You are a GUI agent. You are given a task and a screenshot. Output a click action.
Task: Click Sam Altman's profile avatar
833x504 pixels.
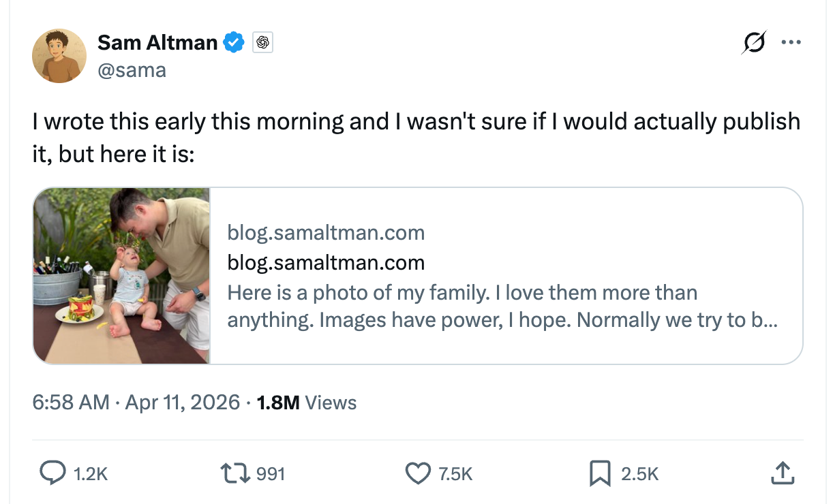pos(59,56)
